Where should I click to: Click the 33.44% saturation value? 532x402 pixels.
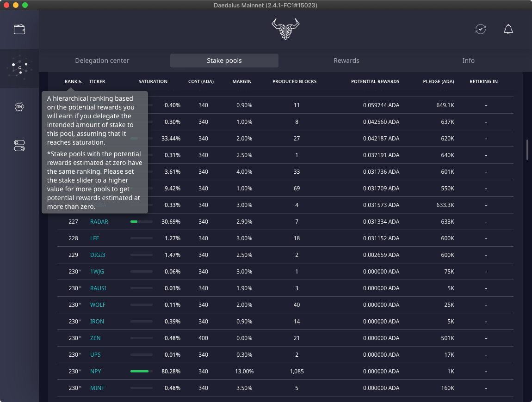tap(171, 138)
